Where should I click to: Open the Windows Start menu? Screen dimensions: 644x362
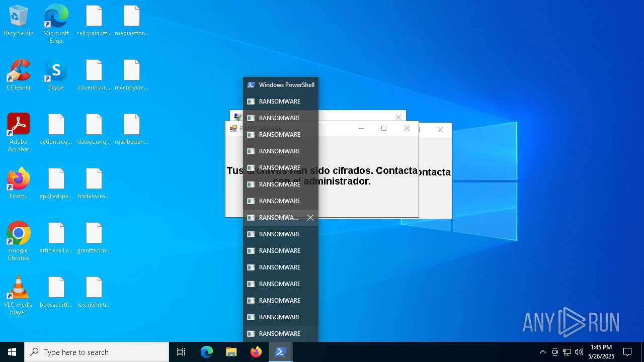click(x=12, y=352)
